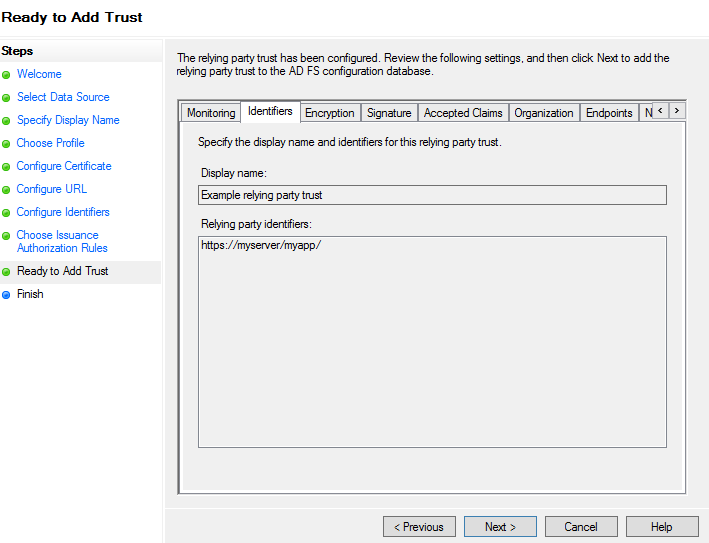Click Next to add the trust
Viewport: 709px width, 543px height.
[x=500, y=527]
